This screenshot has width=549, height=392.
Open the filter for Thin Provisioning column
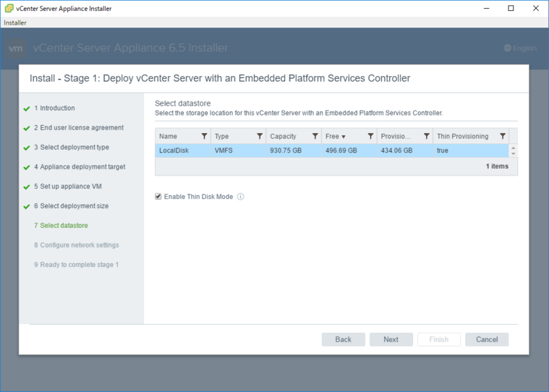pyautogui.click(x=502, y=136)
